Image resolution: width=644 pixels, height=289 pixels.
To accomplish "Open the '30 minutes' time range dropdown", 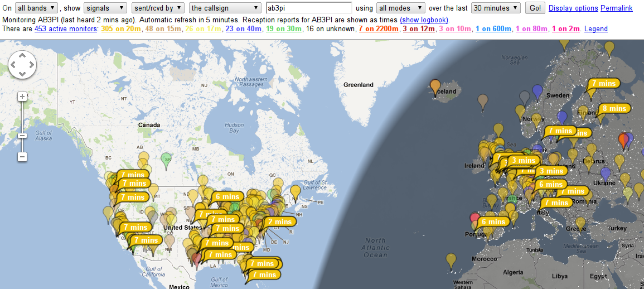I will 496,8.
